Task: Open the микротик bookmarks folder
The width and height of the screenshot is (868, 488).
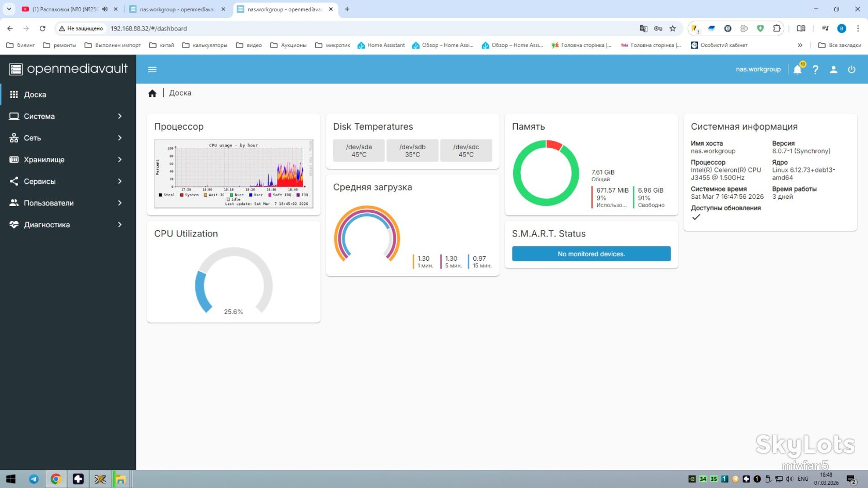Action: click(332, 45)
